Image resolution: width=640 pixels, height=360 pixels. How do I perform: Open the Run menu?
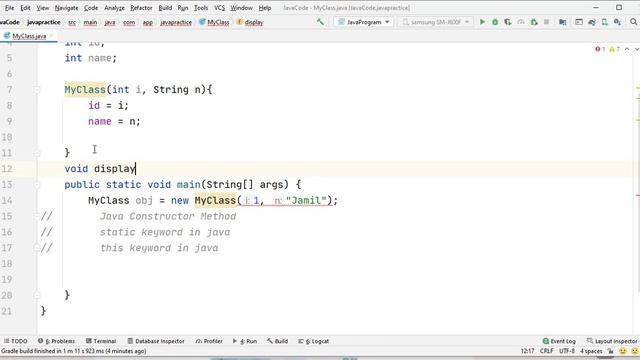(x=183, y=8)
